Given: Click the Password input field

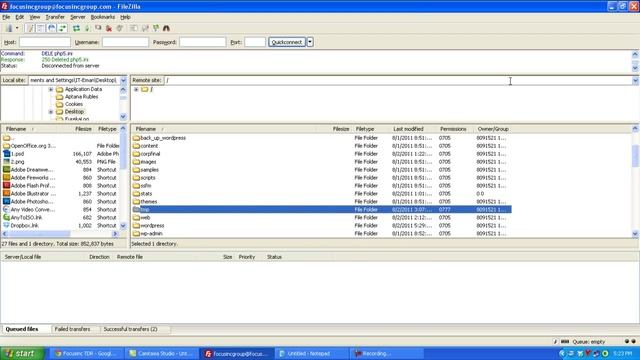Looking at the screenshot, I should tap(202, 42).
